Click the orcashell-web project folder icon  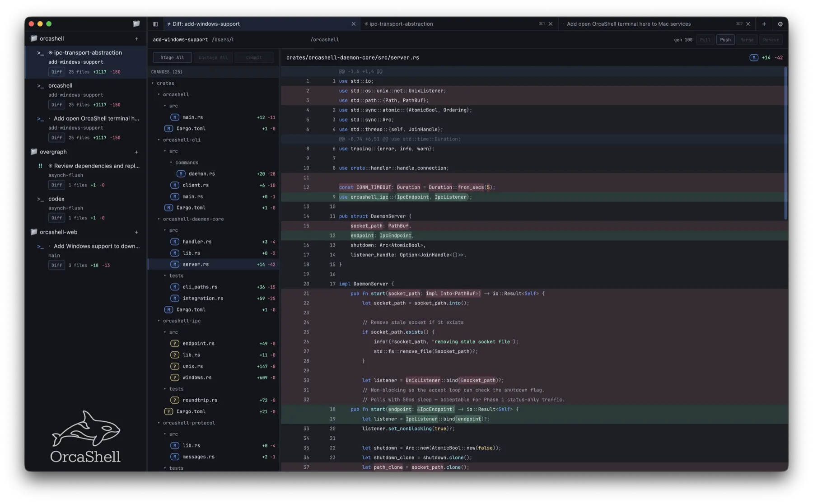(x=33, y=232)
